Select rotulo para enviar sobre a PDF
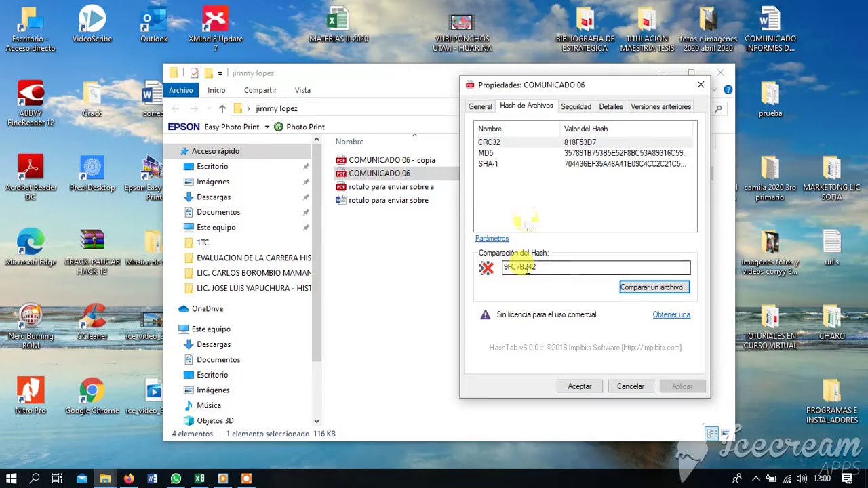The height and width of the screenshot is (488, 868). click(x=384, y=187)
